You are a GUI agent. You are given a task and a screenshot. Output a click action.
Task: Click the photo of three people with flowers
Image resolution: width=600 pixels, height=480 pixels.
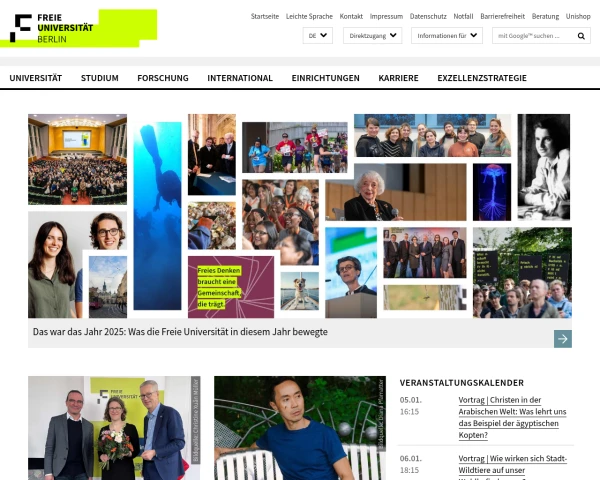(x=114, y=428)
